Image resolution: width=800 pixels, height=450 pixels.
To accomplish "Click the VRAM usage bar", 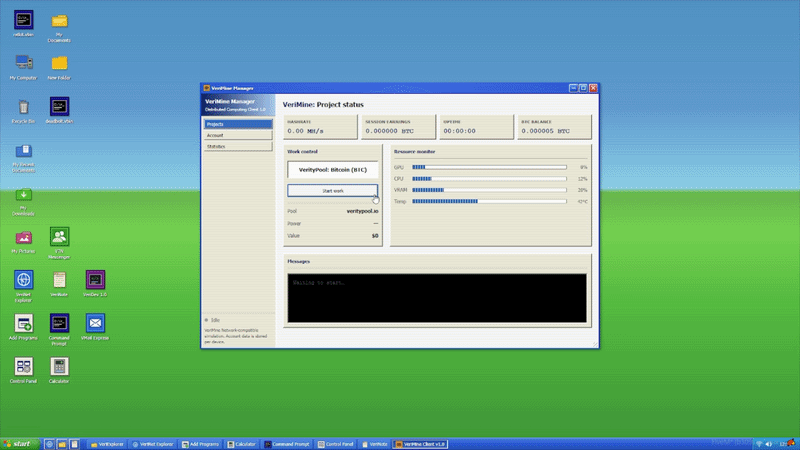I will coord(489,190).
